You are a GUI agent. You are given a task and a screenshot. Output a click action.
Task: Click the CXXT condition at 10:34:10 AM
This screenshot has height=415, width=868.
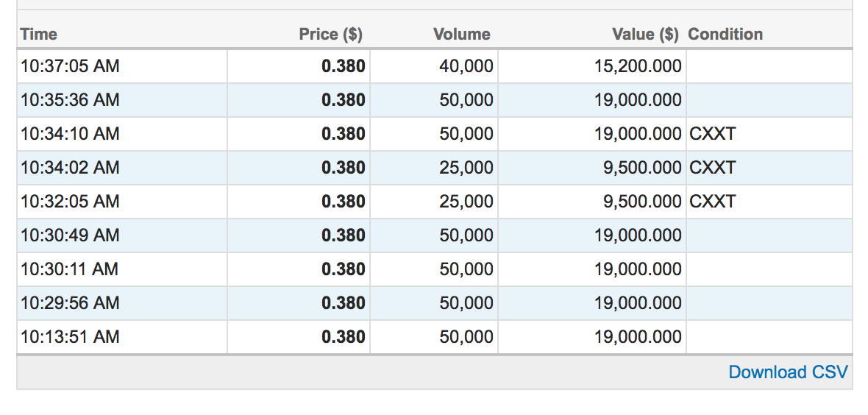[713, 133]
